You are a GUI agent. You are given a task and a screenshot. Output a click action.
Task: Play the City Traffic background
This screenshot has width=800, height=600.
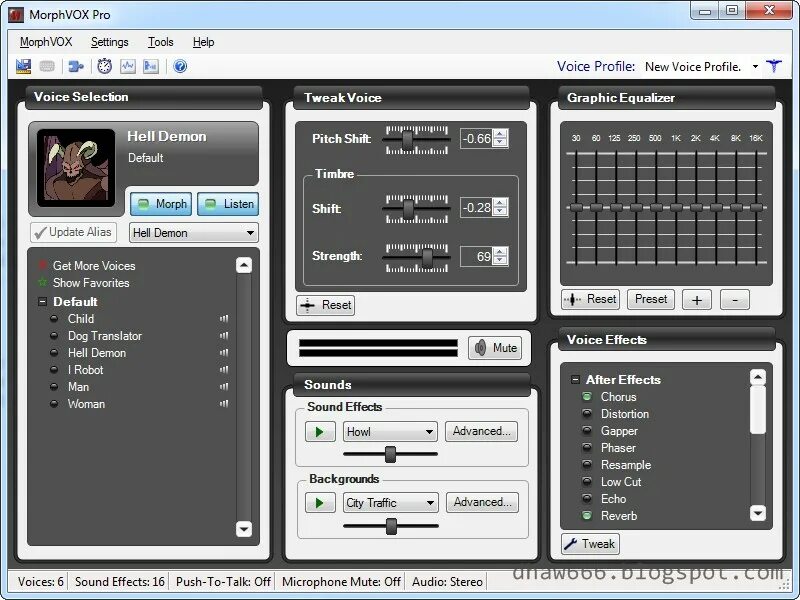pyautogui.click(x=320, y=503)
